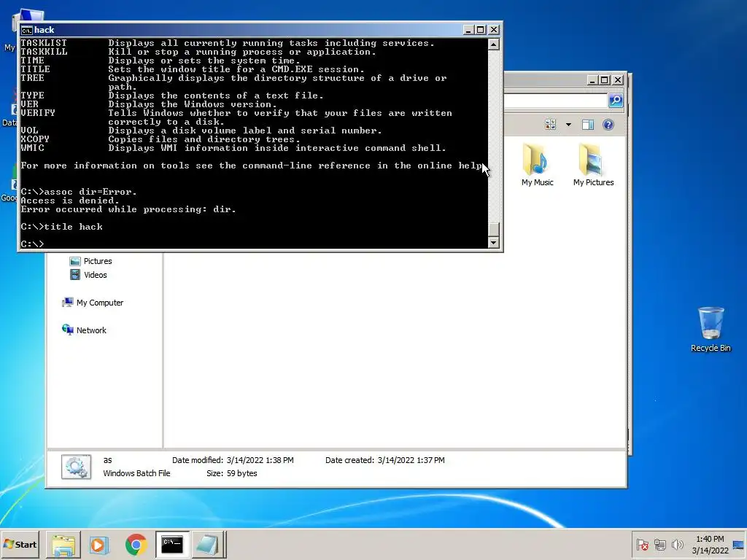
Task: Click the hack console window system icon
Action: [x=27, y=30]
